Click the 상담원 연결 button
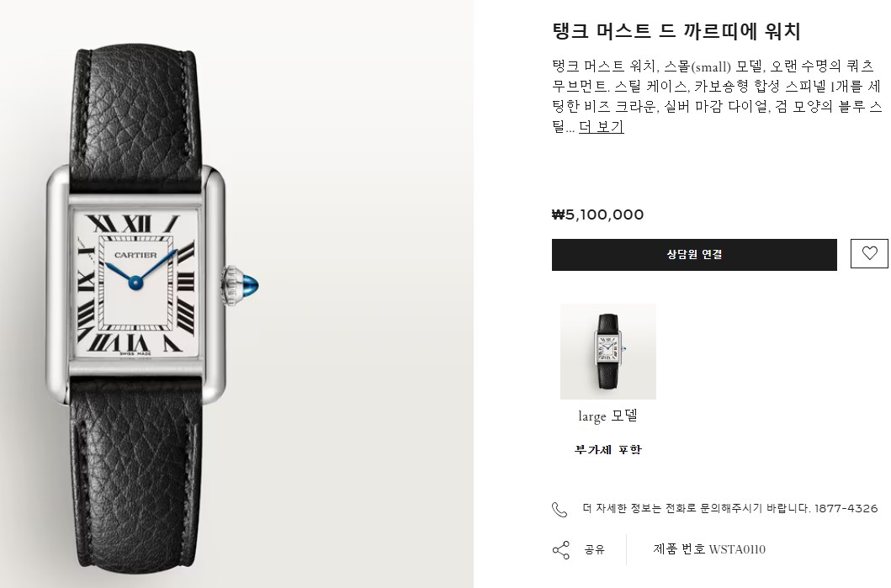Image resolution: width=891 pixels, height=588 pixels. pyautogui.click(x=694, y=255)
